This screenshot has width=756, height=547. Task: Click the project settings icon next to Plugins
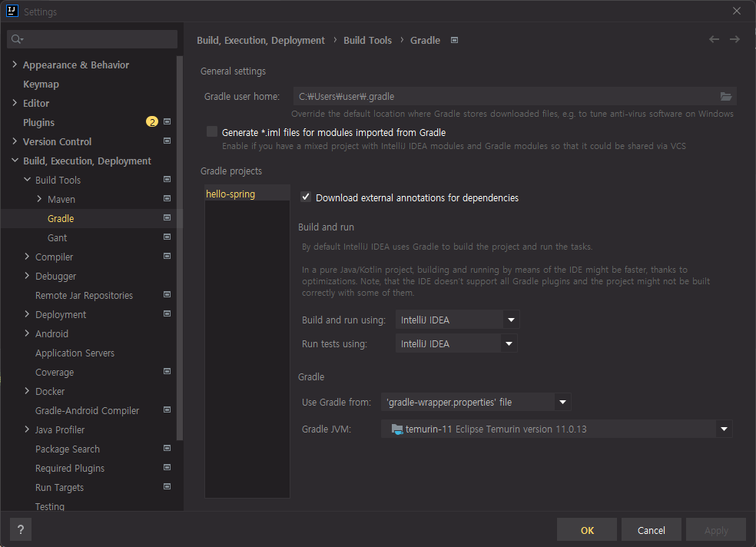pyautogui.click(x=167, y=121)
